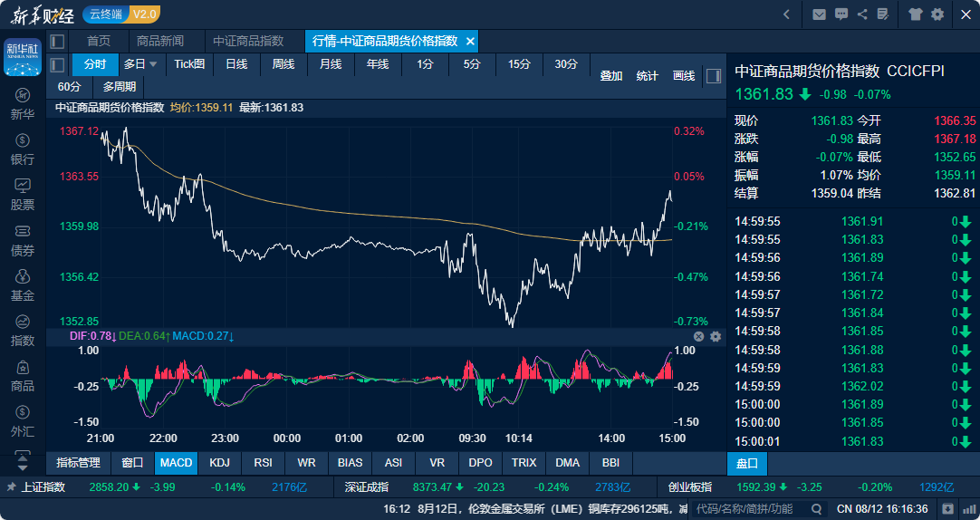980x520 pixels.
Task: Select the KDJ indicator tab
Action: pos(219,463)
